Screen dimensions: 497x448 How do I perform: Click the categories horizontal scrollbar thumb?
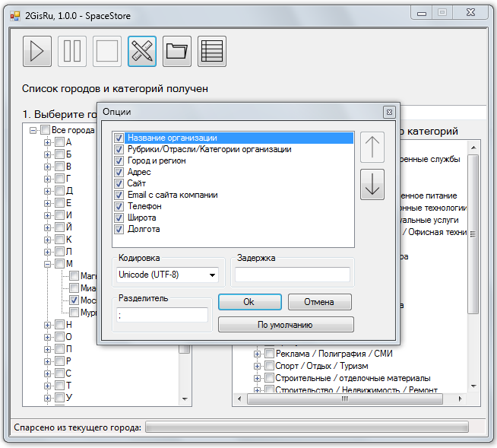coord(344,399)
